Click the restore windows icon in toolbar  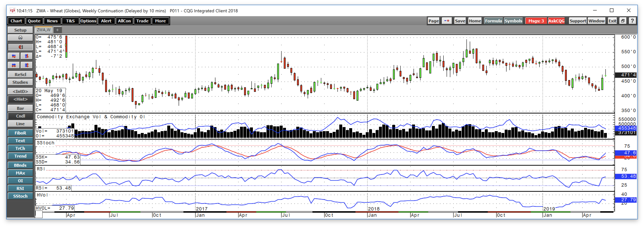click(x=623, y=21)
